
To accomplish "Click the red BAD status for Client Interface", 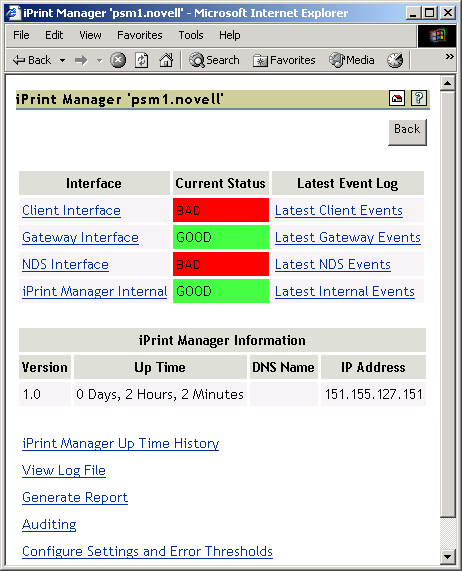I will tap(221, 210).
